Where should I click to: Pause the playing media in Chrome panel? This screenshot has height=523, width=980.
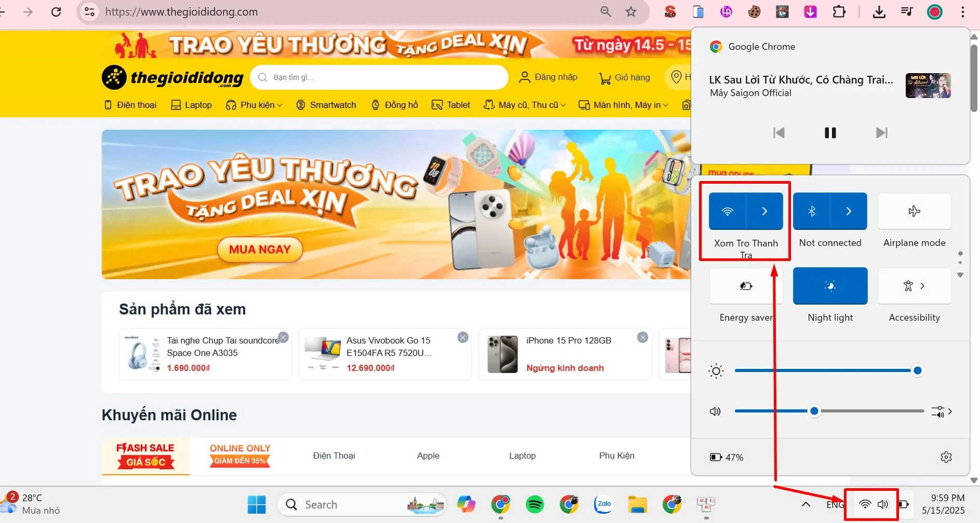point(830,133)
